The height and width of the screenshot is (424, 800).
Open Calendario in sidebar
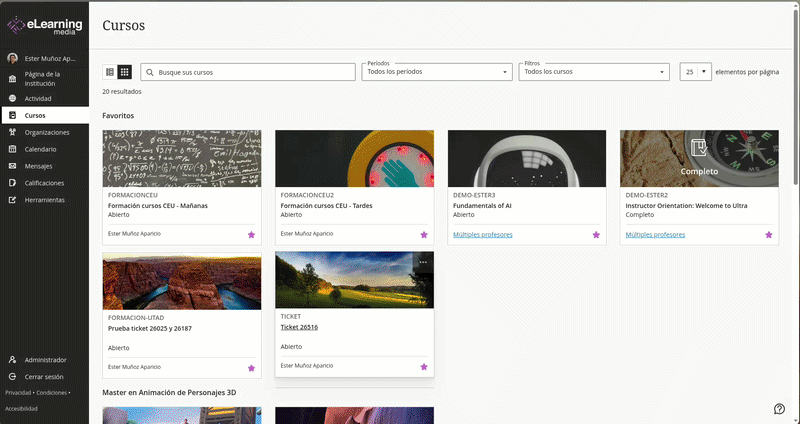[40, 149]
